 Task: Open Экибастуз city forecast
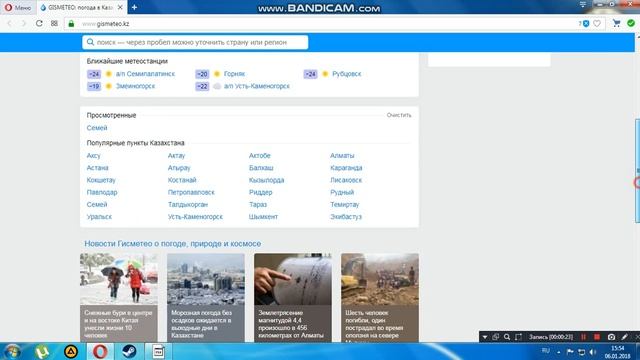(x=346, y=217)
